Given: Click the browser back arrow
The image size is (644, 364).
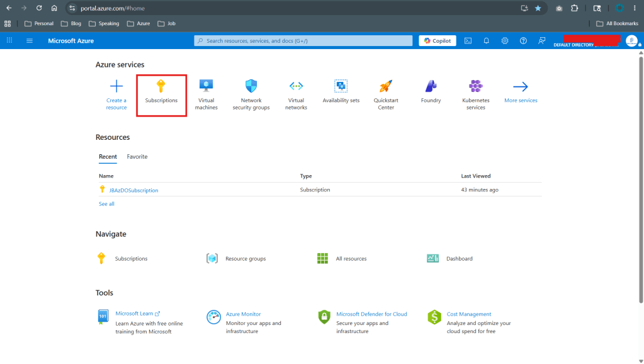Looking at the screenshot, I should pyautogui.click(x=9, y=8).
